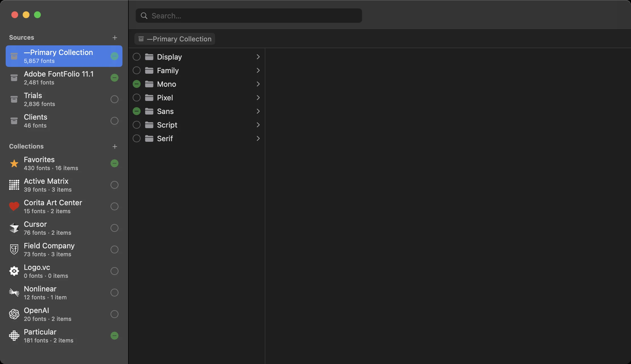Expand the Family folder chevron
631x364 pixels.
(x=258, y=70)
